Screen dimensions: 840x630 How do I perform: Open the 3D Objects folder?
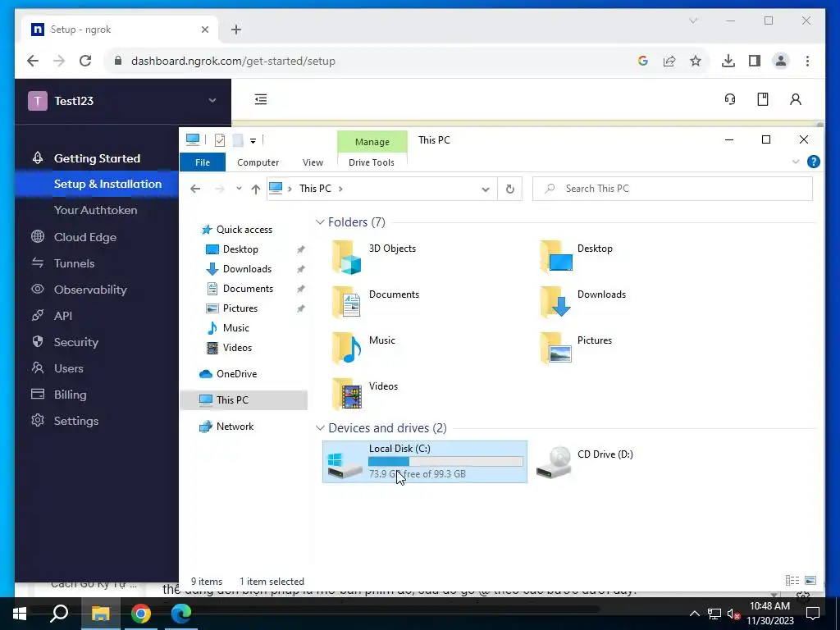pos(374,257)
